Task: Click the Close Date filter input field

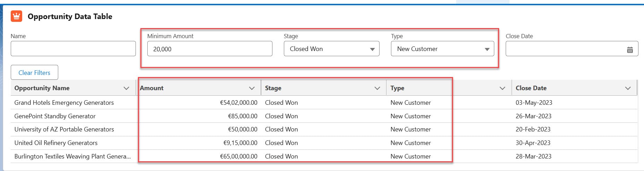Action: click(x=572, y=49)
